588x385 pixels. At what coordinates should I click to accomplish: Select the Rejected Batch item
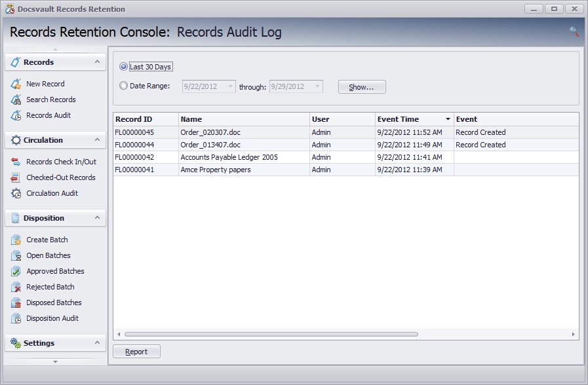click(x=50, y=287)
